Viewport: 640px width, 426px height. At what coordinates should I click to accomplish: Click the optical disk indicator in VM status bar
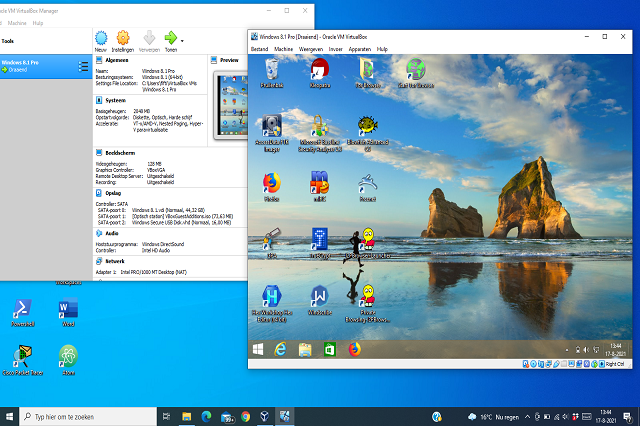coord(533,364)
